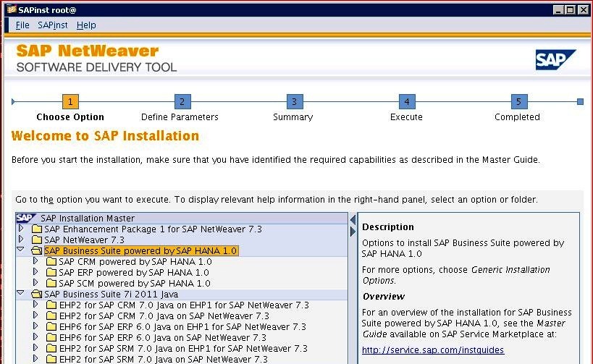Expand SAP Enhancement Package 1 for NetWeaver 7.3

click(x=21, y=229)
